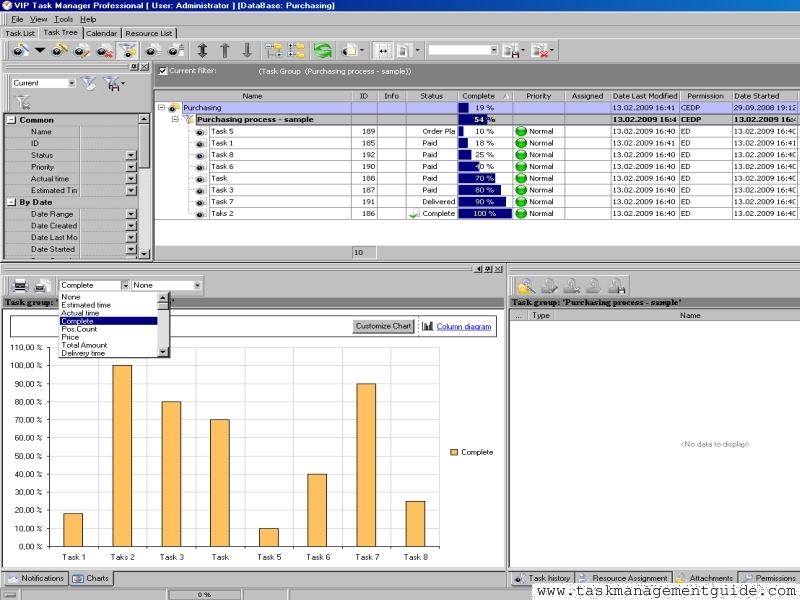Open the Resource Assignment tab
The image size is (800, 600).
pyautogui.click(x=623, y=578)
